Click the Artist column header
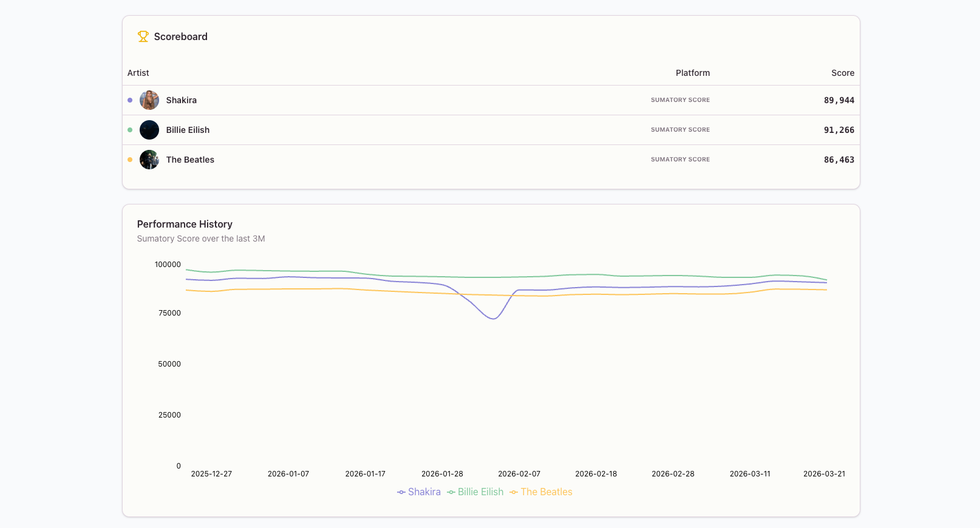Screen dimensions: 980x528 (138, 73)
